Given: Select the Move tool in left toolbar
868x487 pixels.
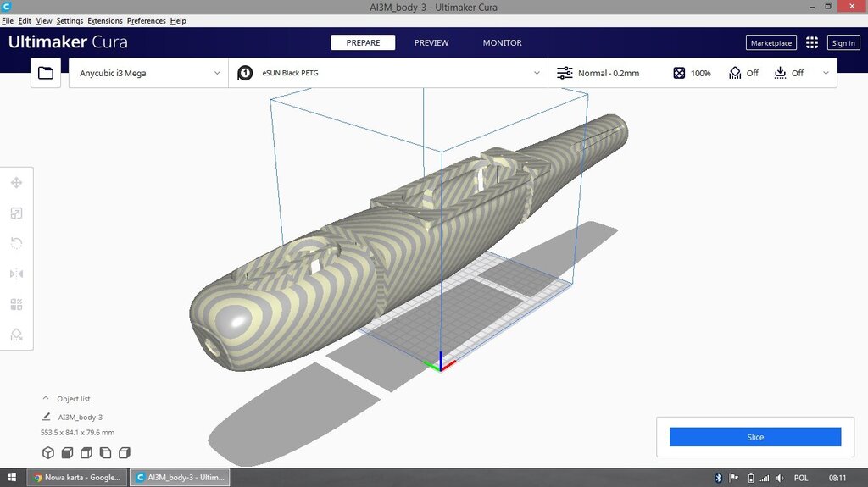Looking at the screenshot, I should click(x=16, y=183).
